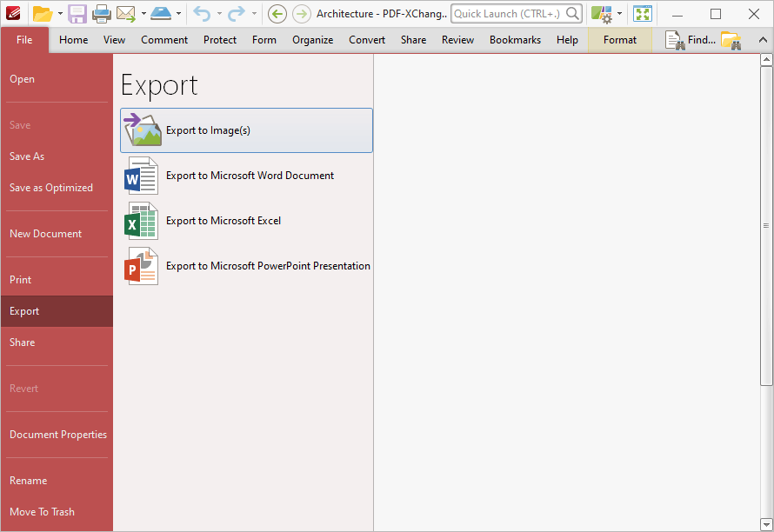Open the Print tool icon

pyautogui.click(x=103, y=14)
